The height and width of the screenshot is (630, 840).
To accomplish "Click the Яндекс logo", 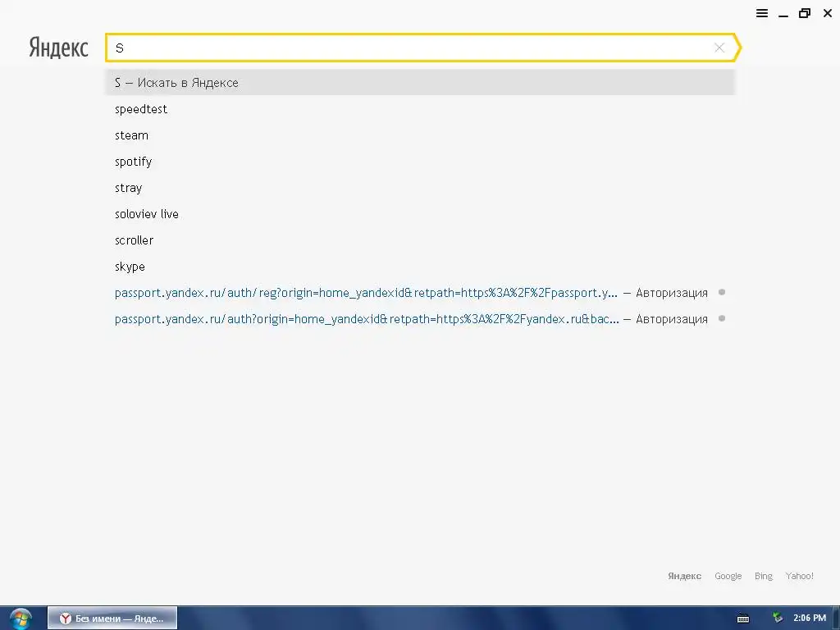I will (x=58, y=48).
